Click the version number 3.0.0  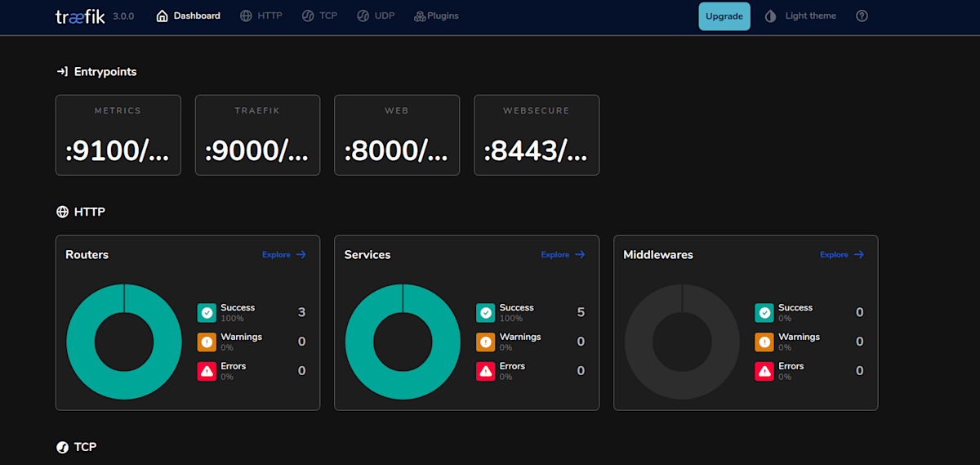pyautogui.click(x=123, y=16)
